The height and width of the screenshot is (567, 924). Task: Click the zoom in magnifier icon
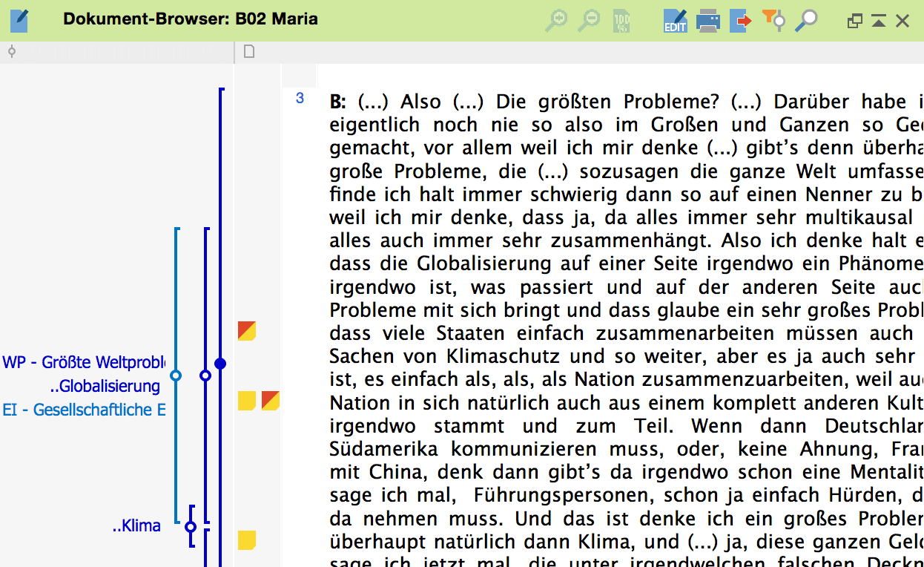click(555, 20)
